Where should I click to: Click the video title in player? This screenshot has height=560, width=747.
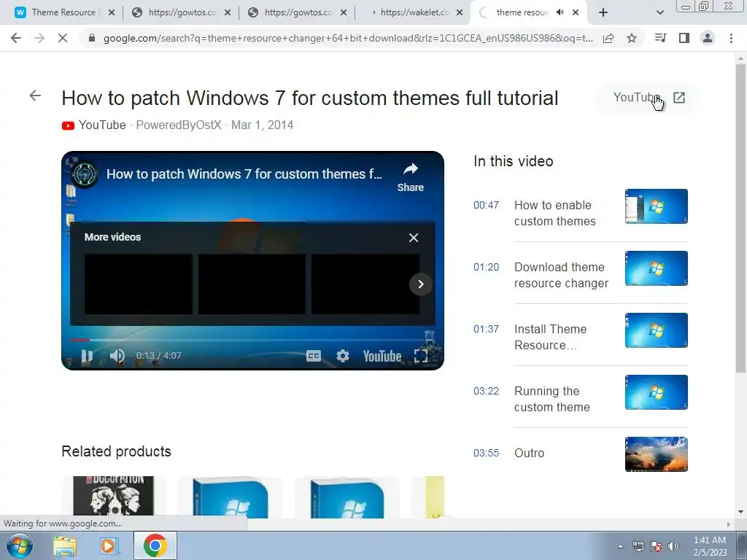pyautogui.click(x=244, y=174)
